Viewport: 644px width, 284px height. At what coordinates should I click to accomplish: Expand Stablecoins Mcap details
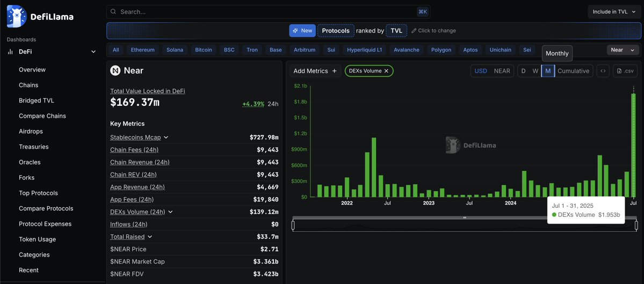click(x=166, y=137)
